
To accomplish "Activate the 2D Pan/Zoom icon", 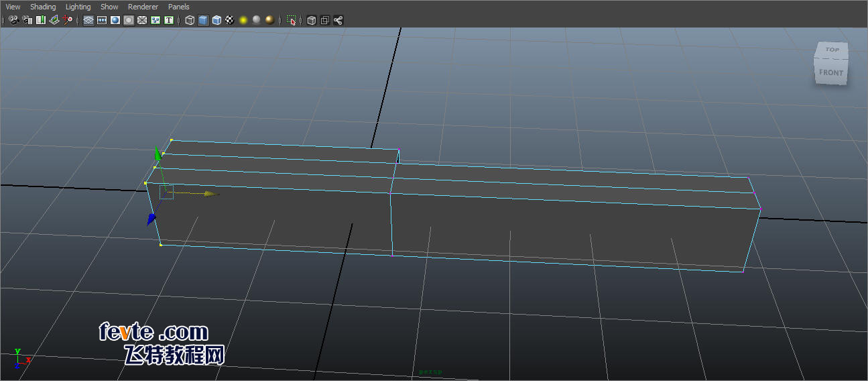I will [68, 20].
